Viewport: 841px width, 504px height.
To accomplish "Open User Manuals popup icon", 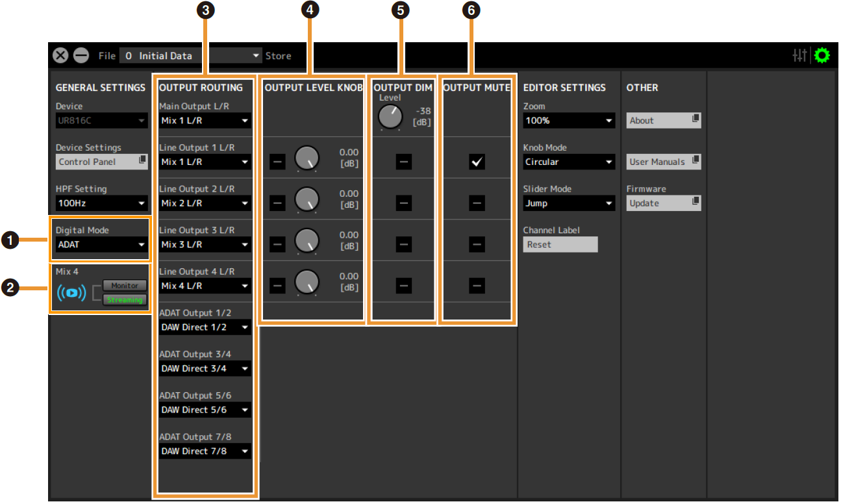I will [695, 161].
